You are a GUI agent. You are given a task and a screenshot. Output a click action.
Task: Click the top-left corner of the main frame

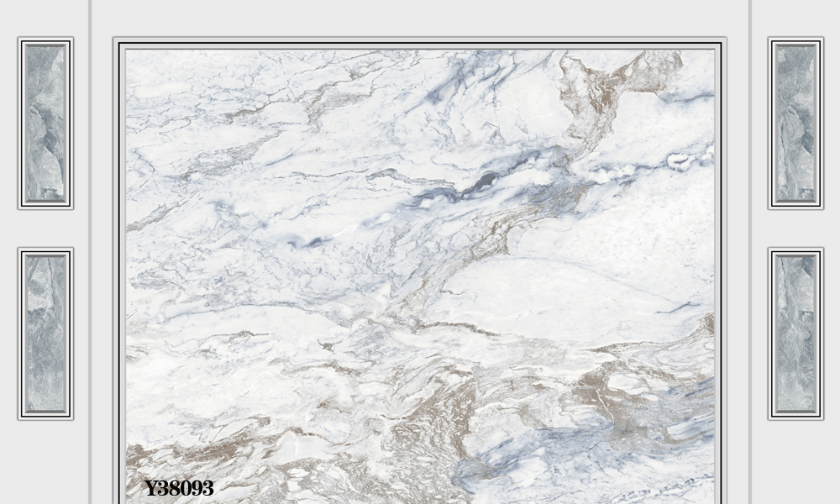tap(120, 44)
